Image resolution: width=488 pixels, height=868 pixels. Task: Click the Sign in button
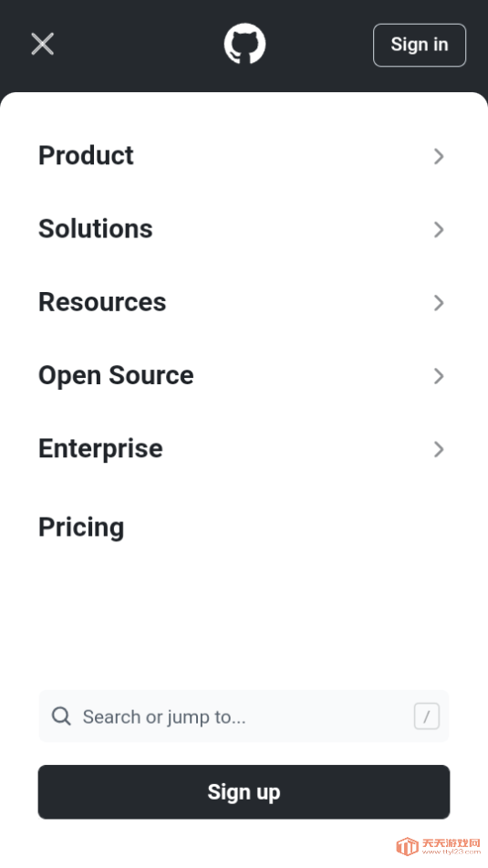tap(420, 45)
